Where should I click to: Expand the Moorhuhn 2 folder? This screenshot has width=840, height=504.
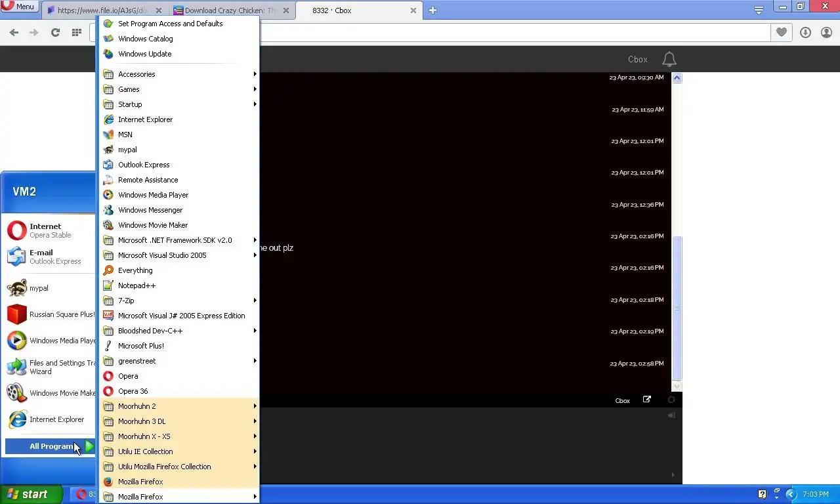178,406
